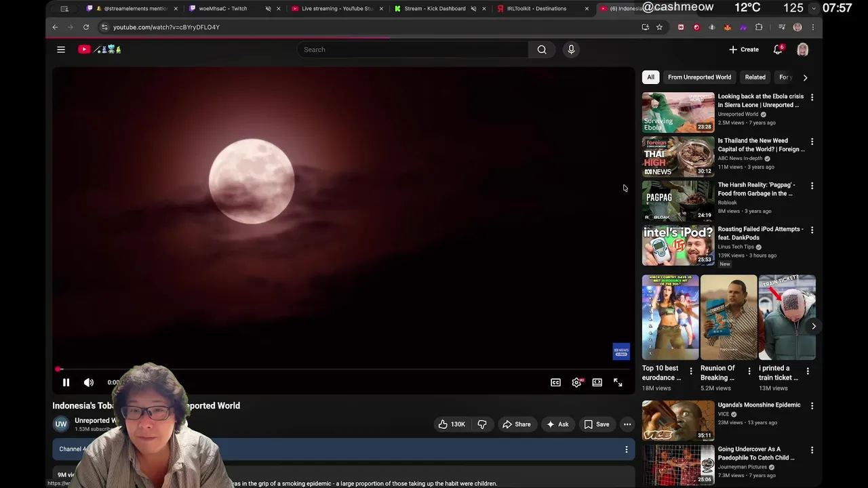The height and width of the screenshot is (488, 868).
Task: Open menu for the eurodance short
Action: pyautogui.click(x=691, y=371)
